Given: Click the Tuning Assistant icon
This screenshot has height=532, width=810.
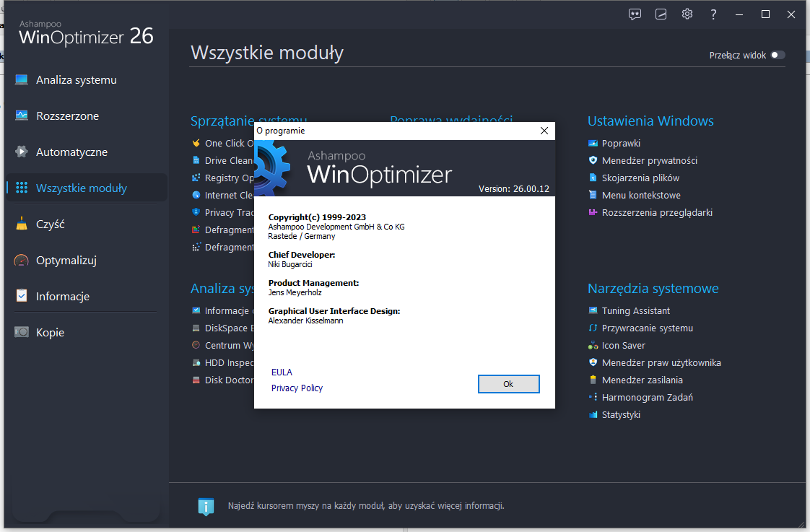Looking at the screenshot, I should (x=593, y=310).
